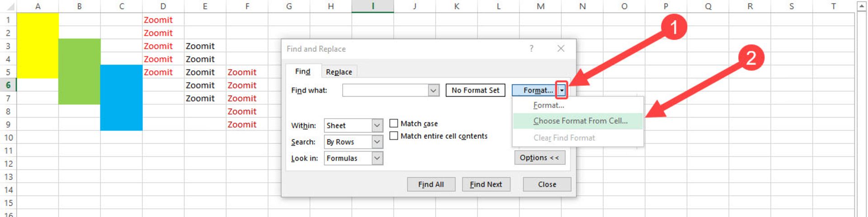Select the yellow cell A1
This screenshot has width=868, height=217.
pyautogui.click(x=38, y=19)
